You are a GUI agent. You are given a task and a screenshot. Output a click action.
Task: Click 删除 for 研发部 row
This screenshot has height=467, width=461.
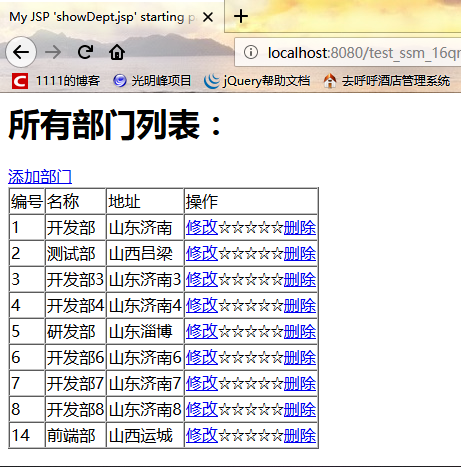point(300,332)
